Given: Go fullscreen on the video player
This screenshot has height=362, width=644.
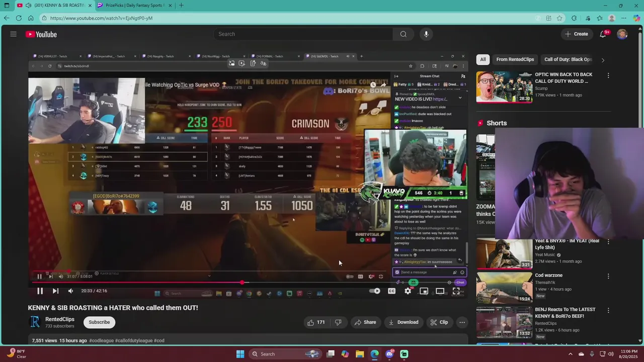Looking at the screenshot, I should point(456,291).
